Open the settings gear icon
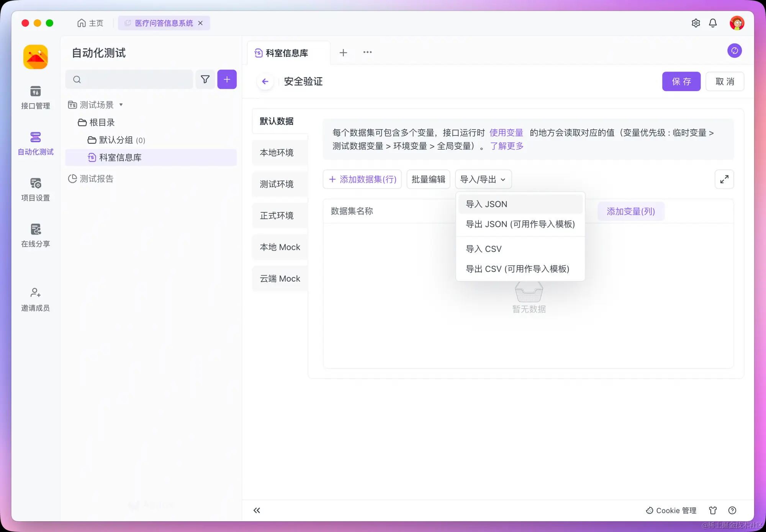Screen dimensions: 766x532 pos(696,23)
